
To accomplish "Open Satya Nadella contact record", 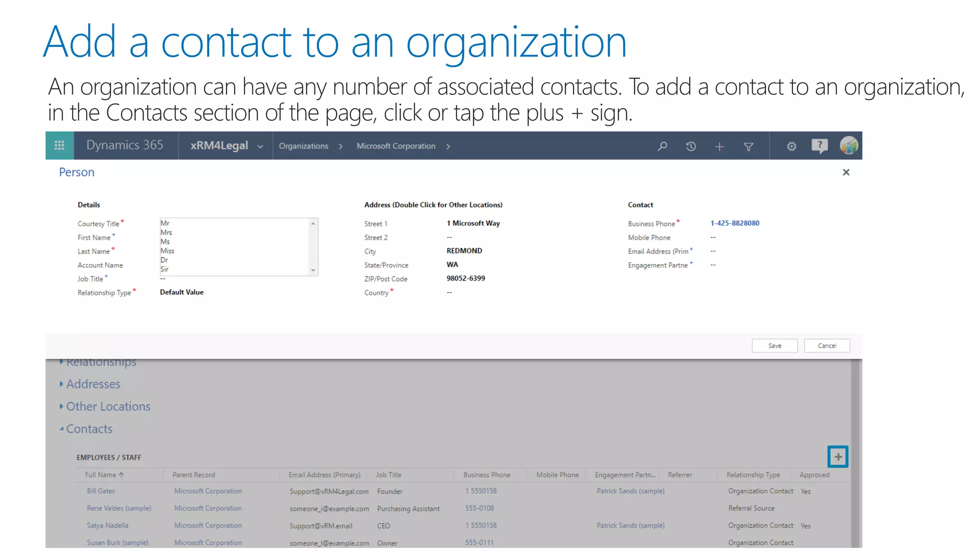I will (x=107, y=526).
